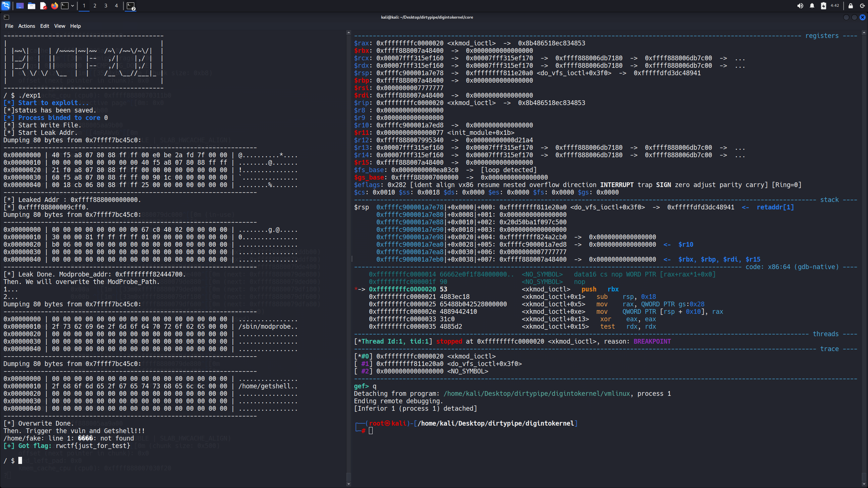Expand the terminal launcher dropdown arrow
This screenshot has height=488, width=868.
tap(73, 6)
